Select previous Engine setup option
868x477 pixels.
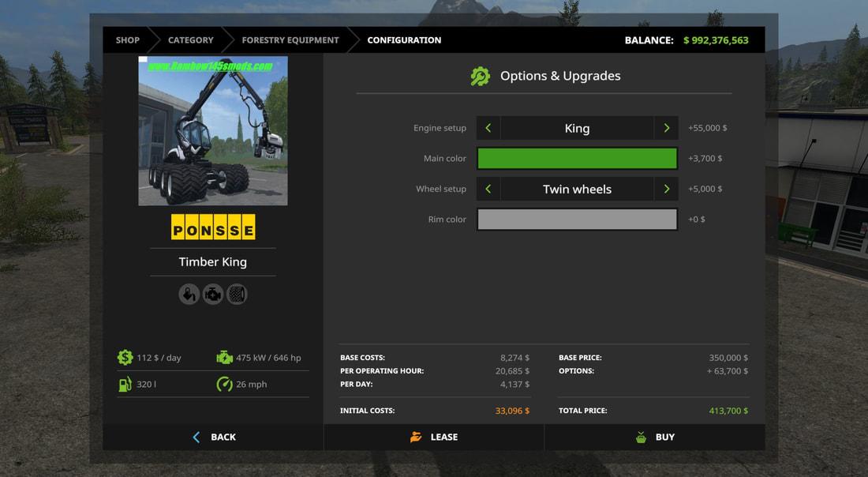tap(488, 128)
